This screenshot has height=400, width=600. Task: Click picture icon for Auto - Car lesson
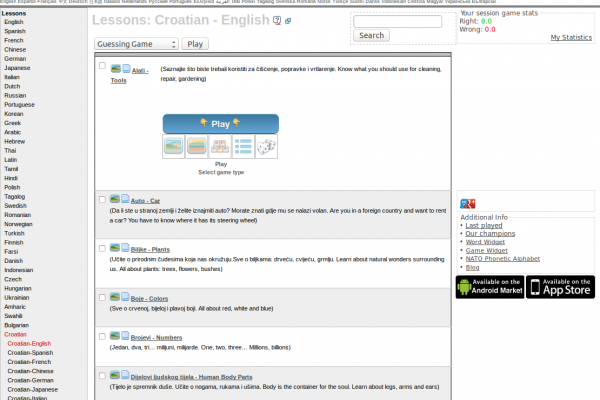pyautogui.click(x=114, y=199)
